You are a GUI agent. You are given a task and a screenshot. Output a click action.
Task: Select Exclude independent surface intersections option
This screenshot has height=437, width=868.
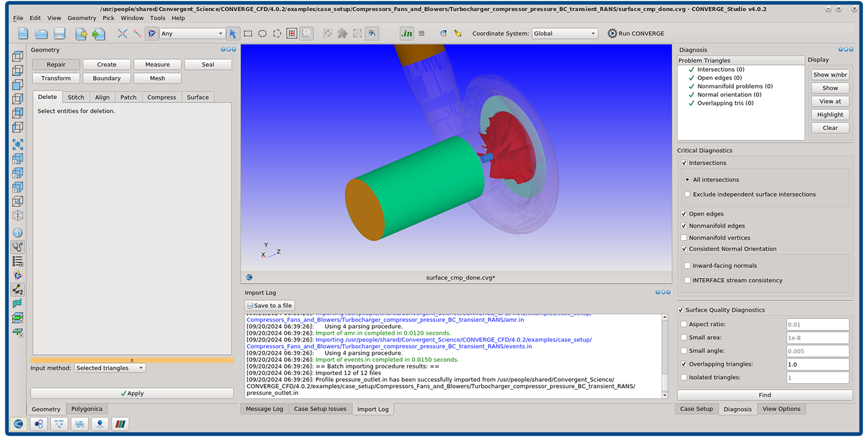(x=687, y=194)
